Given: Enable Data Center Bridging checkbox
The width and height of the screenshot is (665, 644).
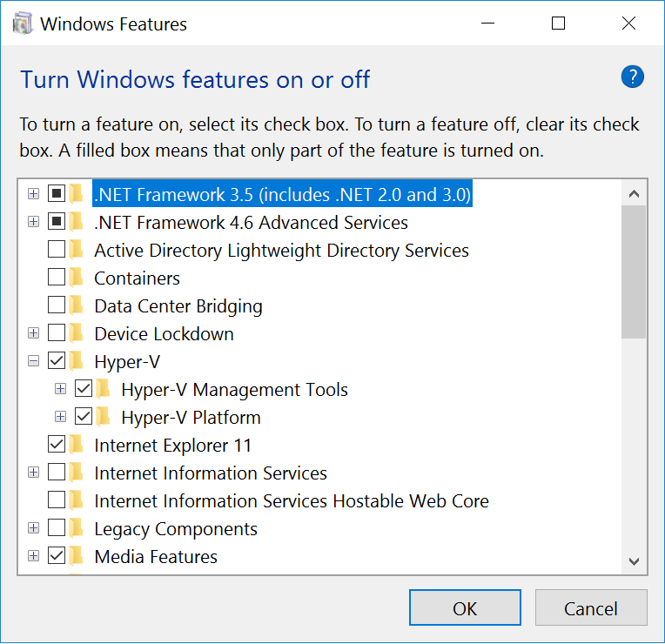Looking at the screenshot, I should [57, 305].
